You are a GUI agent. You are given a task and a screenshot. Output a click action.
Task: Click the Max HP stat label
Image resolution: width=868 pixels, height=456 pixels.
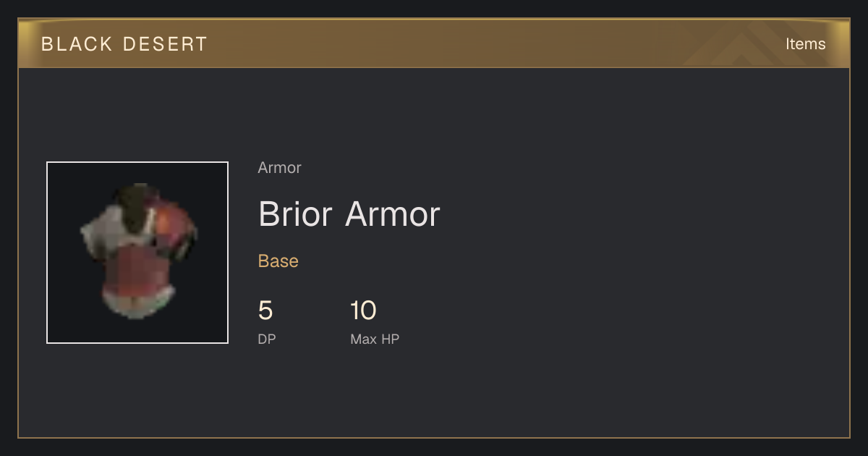coord(375,339)
